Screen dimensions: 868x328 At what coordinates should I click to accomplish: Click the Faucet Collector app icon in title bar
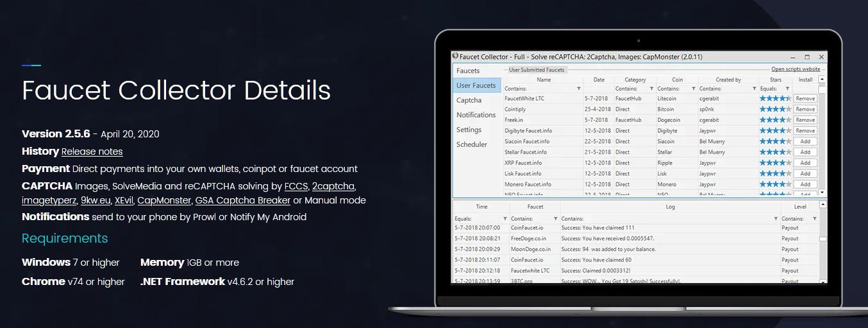pyautogui.click(x=456, y=56)
